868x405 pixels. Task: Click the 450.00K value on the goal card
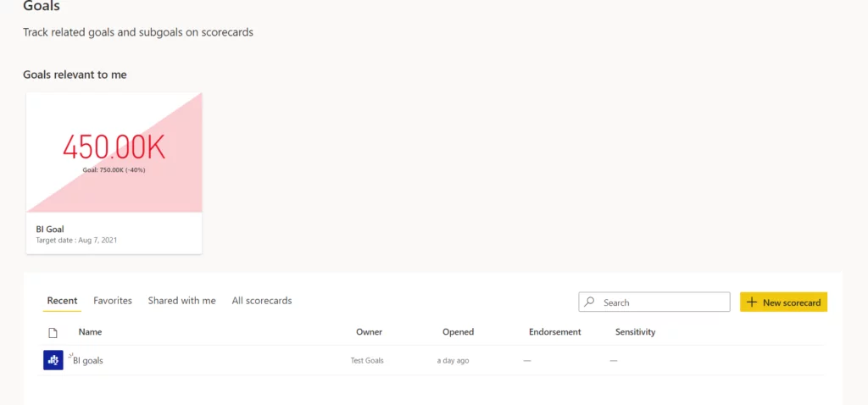(x=114, y=147)
